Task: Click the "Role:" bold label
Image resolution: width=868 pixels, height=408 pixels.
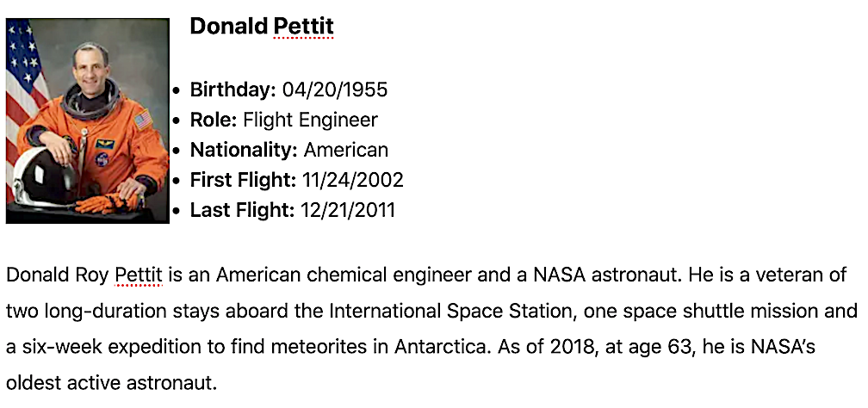Action: 214,120
